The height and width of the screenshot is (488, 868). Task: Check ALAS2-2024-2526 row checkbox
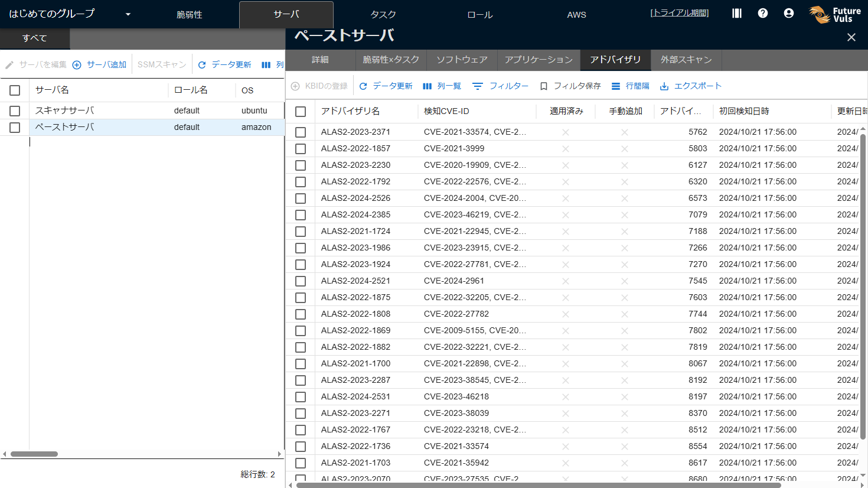pyautogui.click(x=301, y=199)
